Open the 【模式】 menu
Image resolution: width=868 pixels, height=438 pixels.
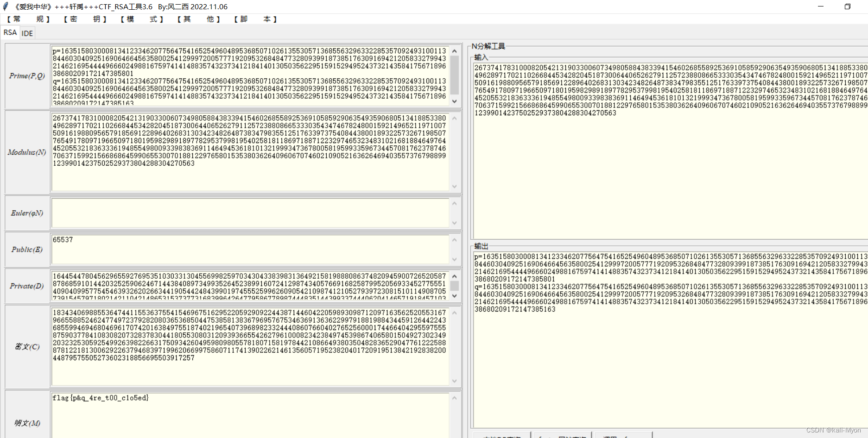pyautogui.click(x=142, y=19)
